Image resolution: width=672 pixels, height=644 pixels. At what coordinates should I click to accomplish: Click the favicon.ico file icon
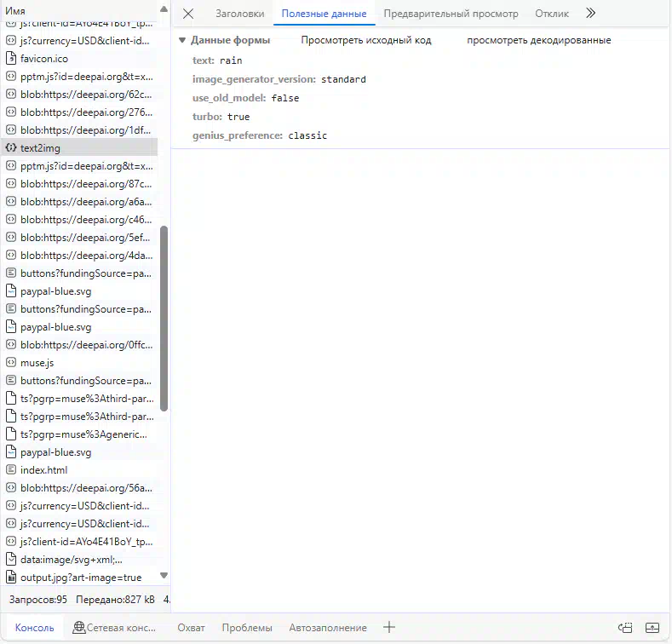(x=11, y=58)
